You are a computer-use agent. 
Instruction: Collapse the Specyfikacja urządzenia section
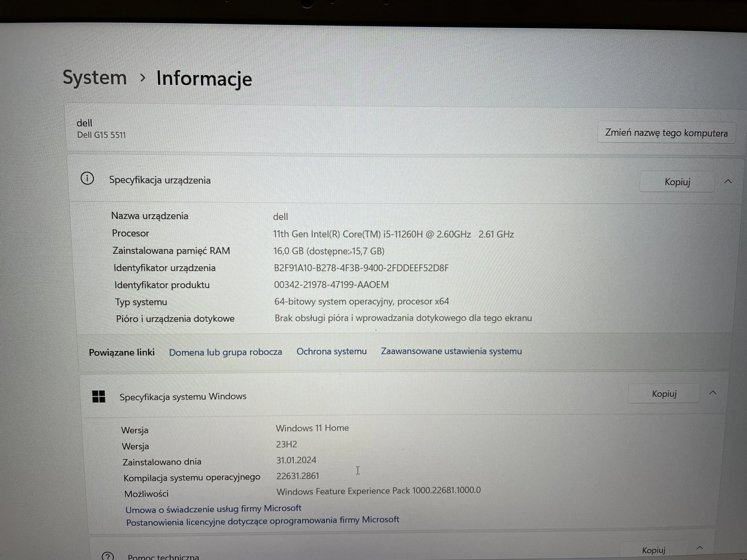(x=728, y=182)
